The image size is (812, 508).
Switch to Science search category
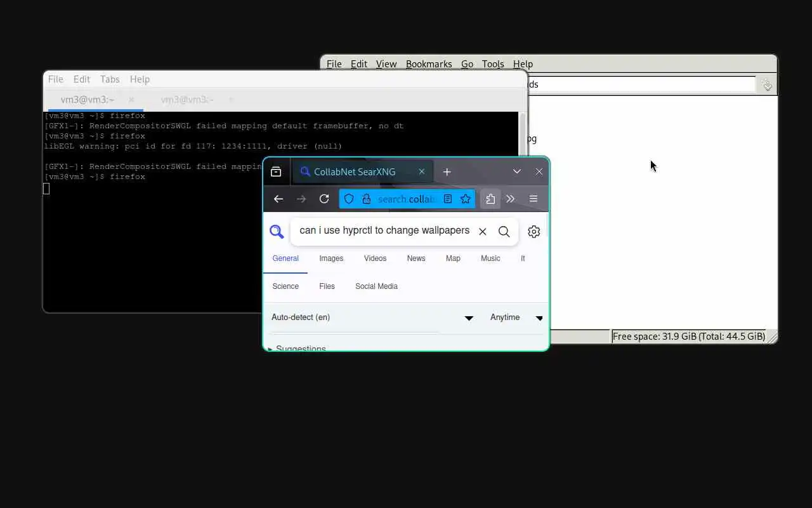[285, 286]
